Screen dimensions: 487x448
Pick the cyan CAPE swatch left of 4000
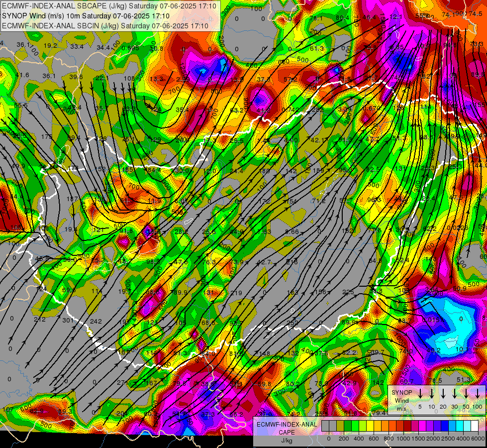(x=459, y=426)
